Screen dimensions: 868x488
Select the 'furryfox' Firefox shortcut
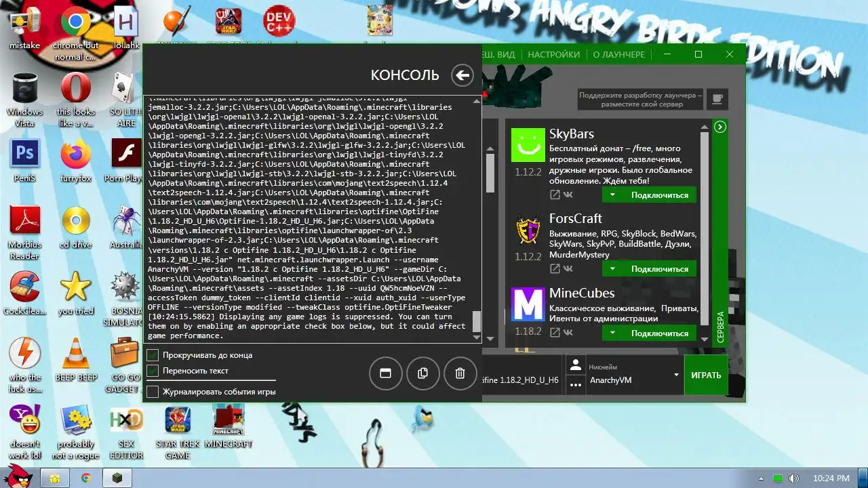pos(76,161)
